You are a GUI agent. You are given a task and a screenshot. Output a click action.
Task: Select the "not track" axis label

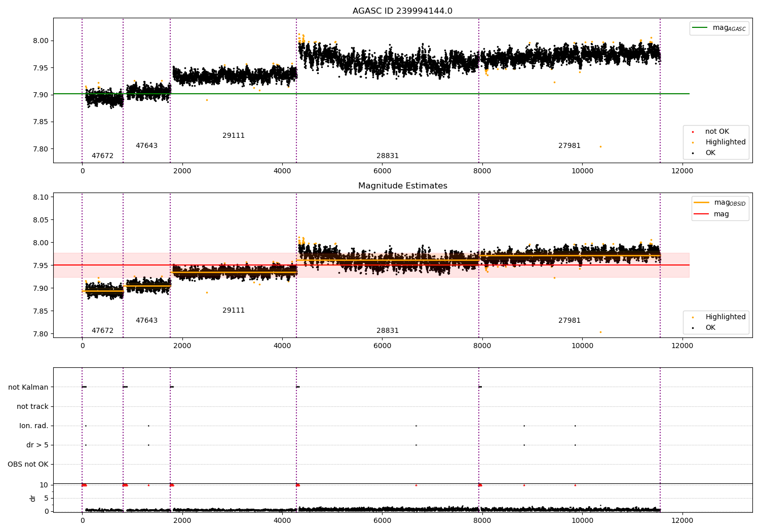click(32, 407)
